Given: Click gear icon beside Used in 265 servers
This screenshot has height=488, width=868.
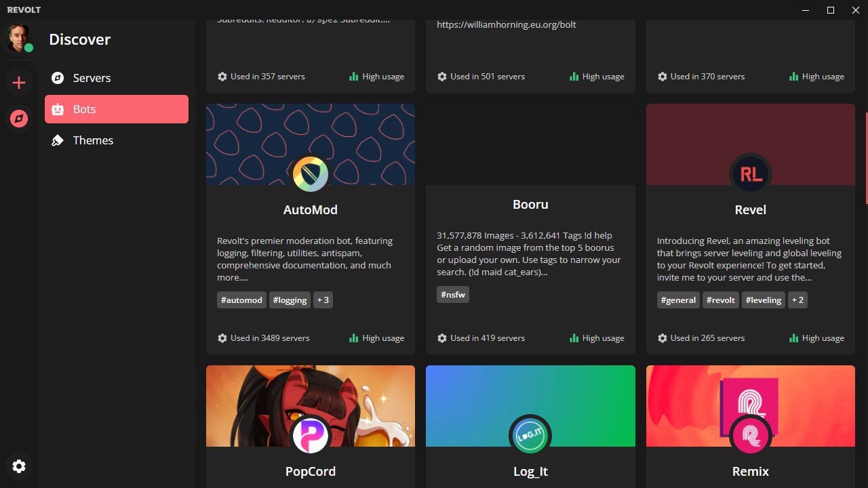Looking at the screenshot, I should (663, 338).
